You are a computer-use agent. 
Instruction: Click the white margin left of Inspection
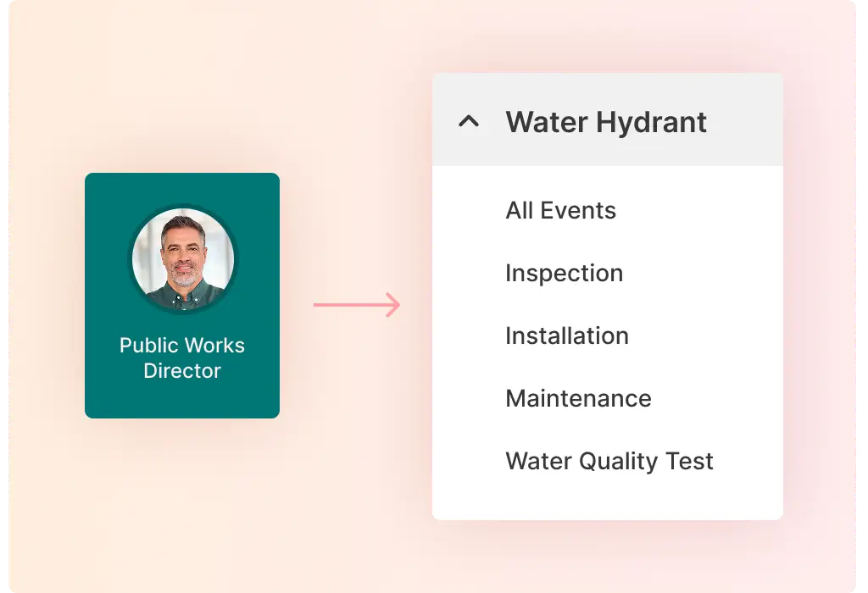pyautogui.click(x=468, y=273)
